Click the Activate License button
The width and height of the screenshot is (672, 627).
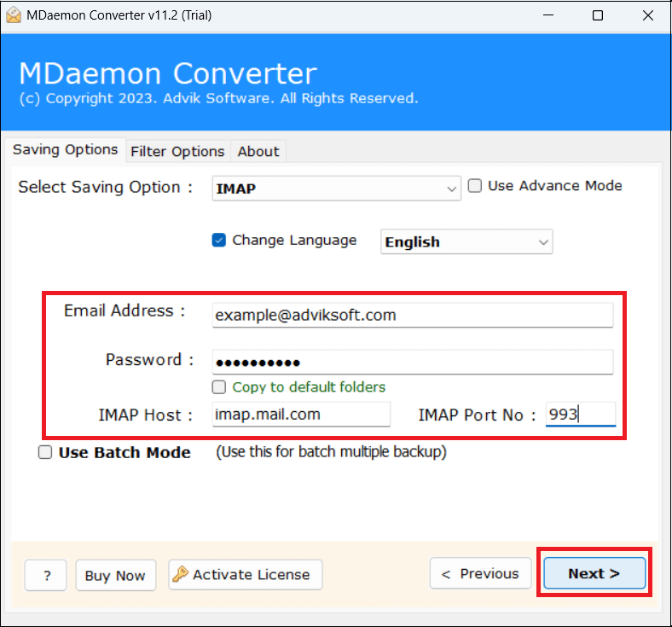pos(245,574)
